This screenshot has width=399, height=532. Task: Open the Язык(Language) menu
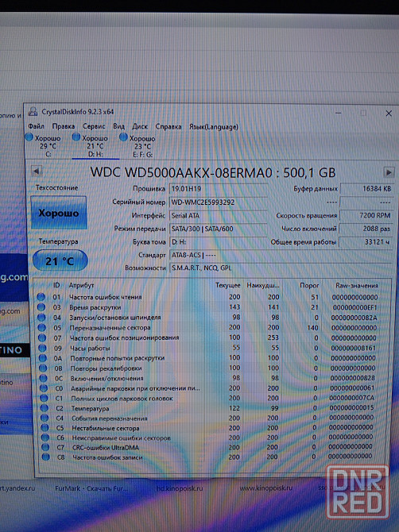tap(213, 127)
